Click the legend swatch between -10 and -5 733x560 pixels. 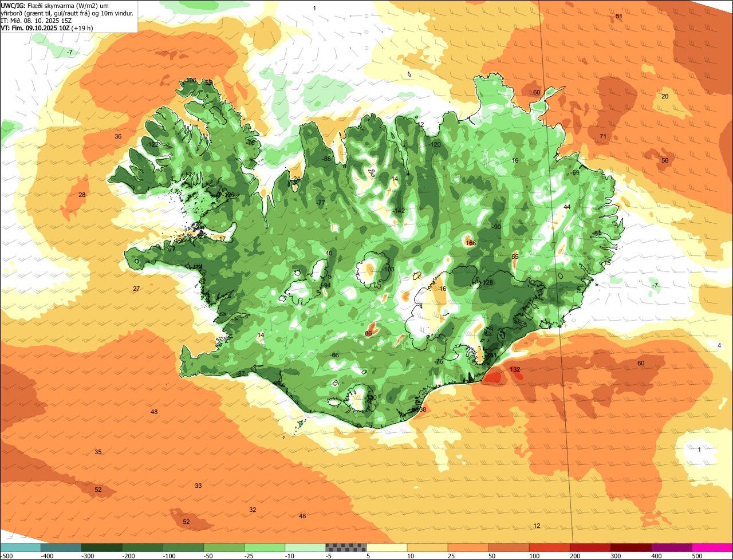tap(305, 547)
